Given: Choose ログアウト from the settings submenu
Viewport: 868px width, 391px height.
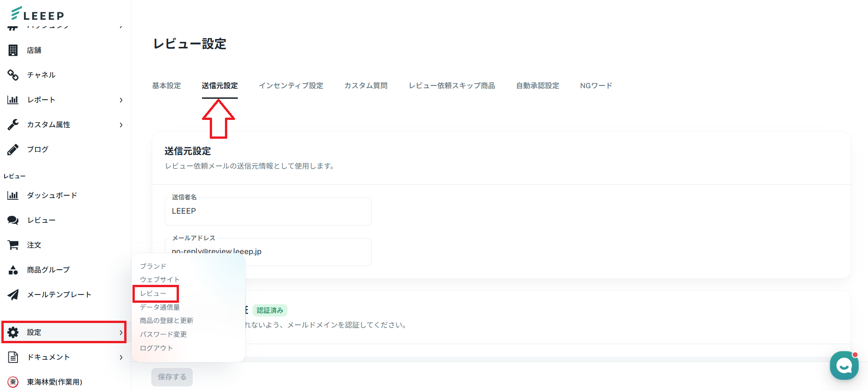Looking at the screenshot, I should pyautogui.click(x=156, y=348).
